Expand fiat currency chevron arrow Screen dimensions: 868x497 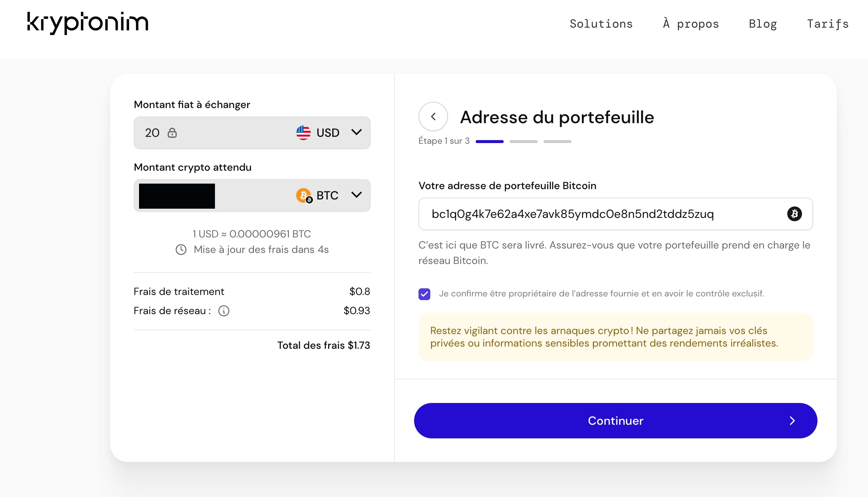click(357, 132)
